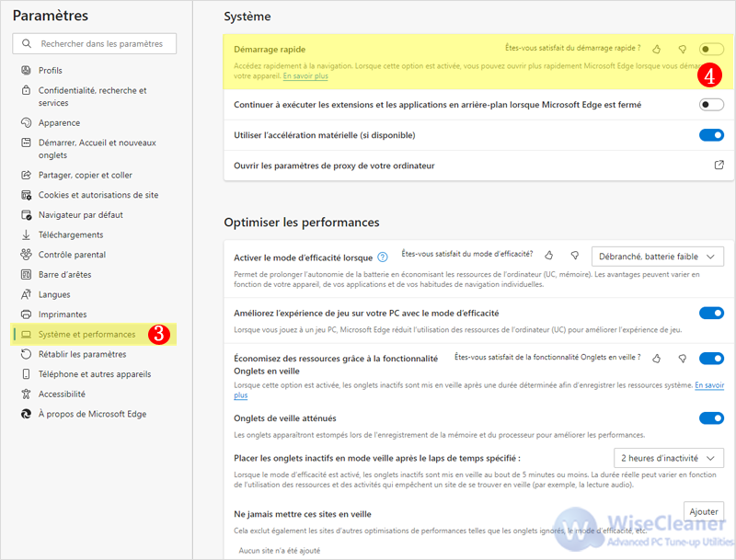Turn off the Onglets en veille toggle
The height and width of the screenshot is (560, 736).
coord(711,359)
